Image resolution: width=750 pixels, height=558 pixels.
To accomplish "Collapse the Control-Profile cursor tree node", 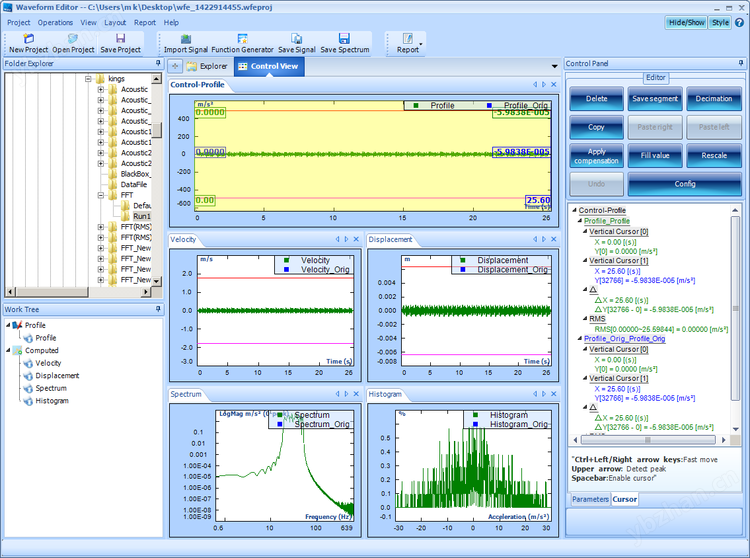I will pyautogui.click(x=574, y=210).
